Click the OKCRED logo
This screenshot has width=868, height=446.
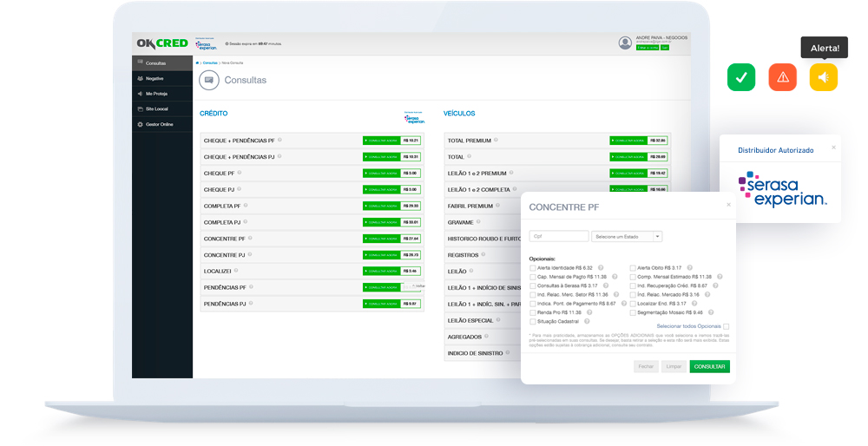tap(162, 43)
